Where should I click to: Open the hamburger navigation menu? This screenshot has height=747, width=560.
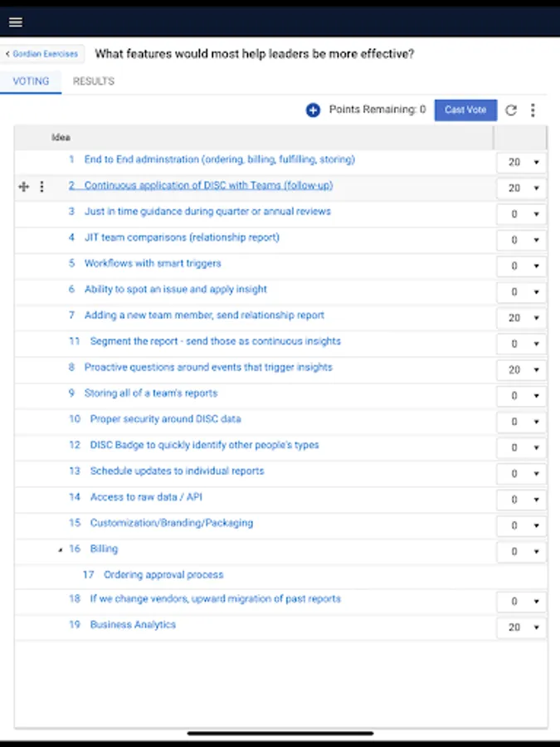(x=16, y=22)
